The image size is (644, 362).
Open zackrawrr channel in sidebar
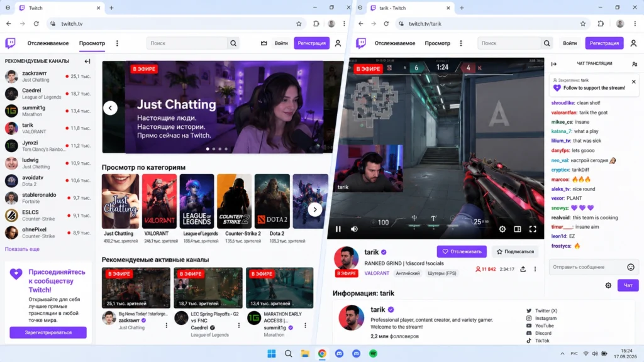pos(48,76)
